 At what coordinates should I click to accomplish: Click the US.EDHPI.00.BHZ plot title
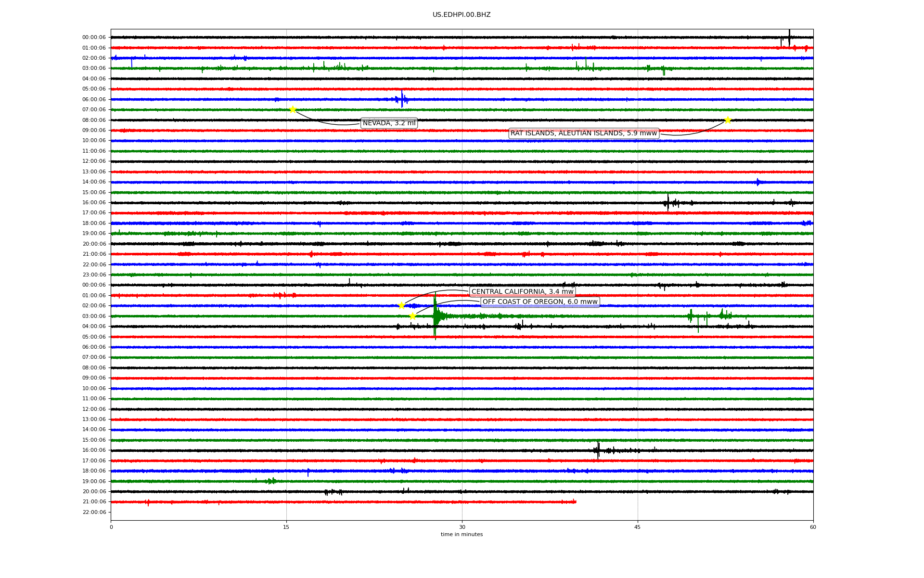coord(462,15)
